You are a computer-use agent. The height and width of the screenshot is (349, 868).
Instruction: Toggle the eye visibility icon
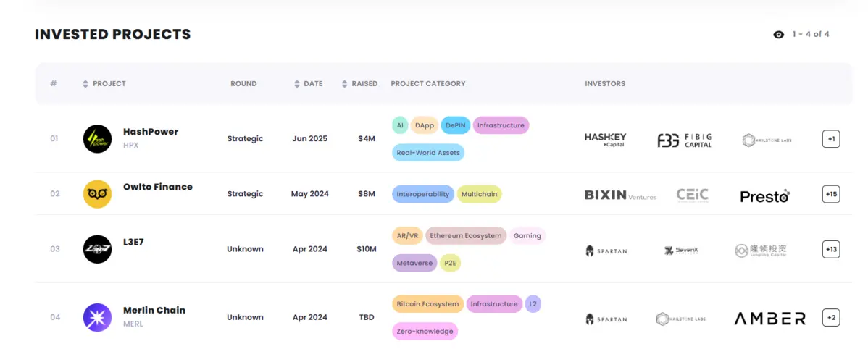778,35
